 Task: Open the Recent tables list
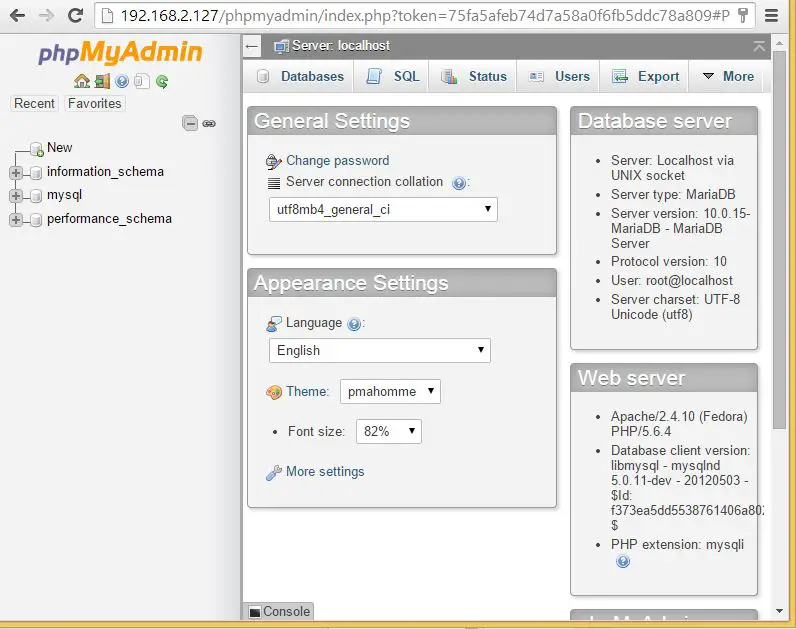pos(34,104)
